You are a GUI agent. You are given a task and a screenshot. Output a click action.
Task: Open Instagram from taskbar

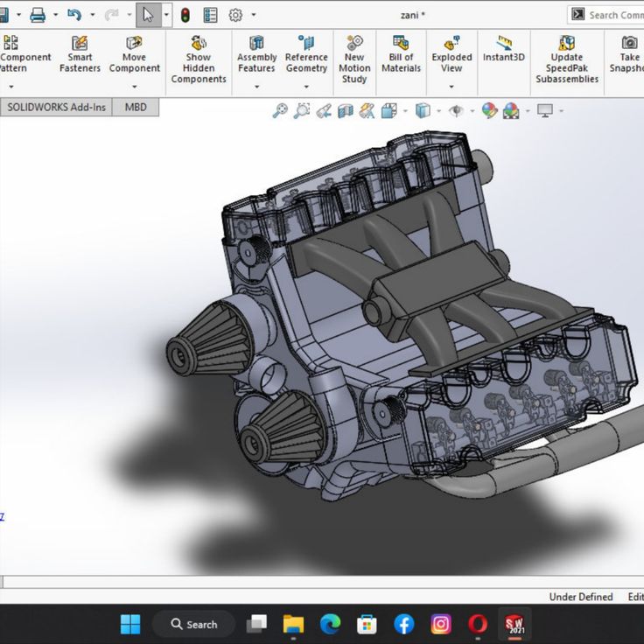(x=441, y=624)
